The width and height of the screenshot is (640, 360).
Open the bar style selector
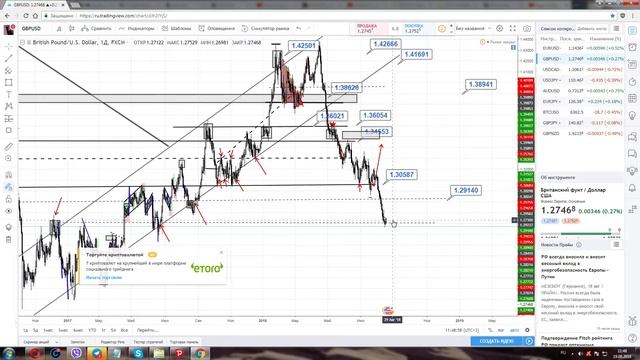[72, 29]
